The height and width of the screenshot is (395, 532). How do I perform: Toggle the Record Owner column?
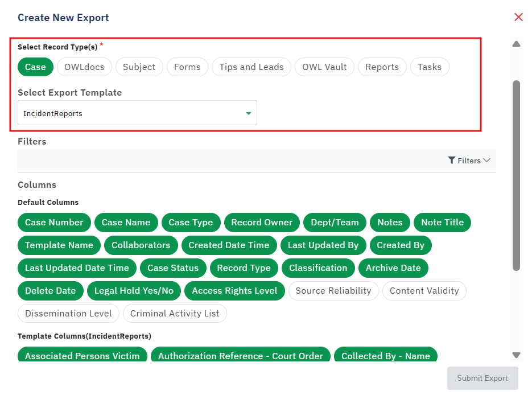(262, 223)
